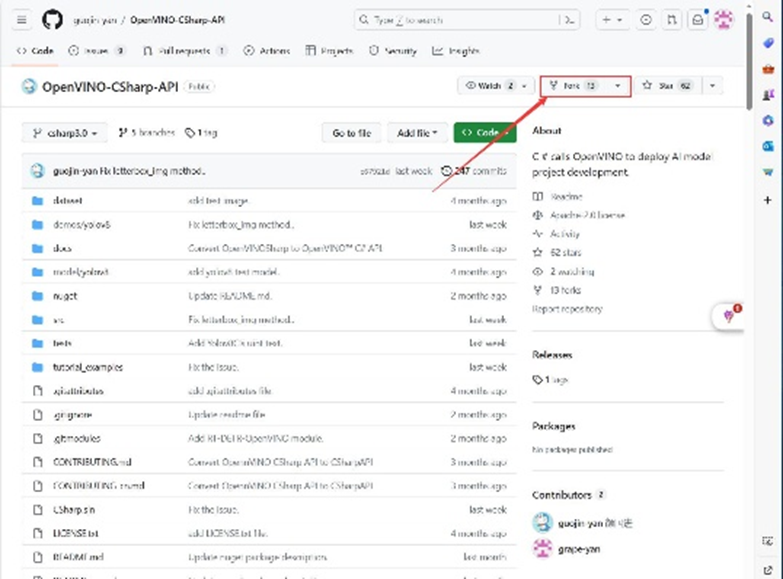Viewport: 783px width, 579px height.
Task: Open the Contributors heading link
Action: click(562, 495)
